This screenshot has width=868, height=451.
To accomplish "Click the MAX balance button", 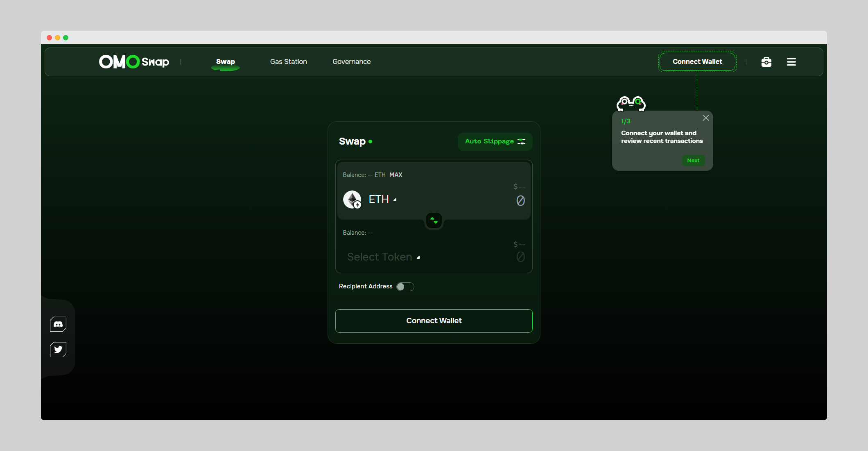I will click(396, 175).
